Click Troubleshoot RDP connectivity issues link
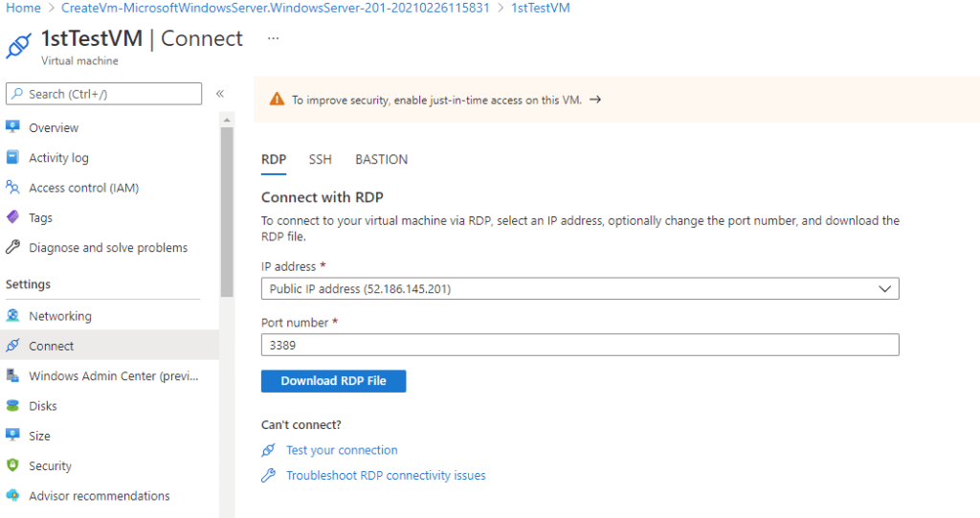980x518 pixels. pyautogui.click(x=386, y=476)
